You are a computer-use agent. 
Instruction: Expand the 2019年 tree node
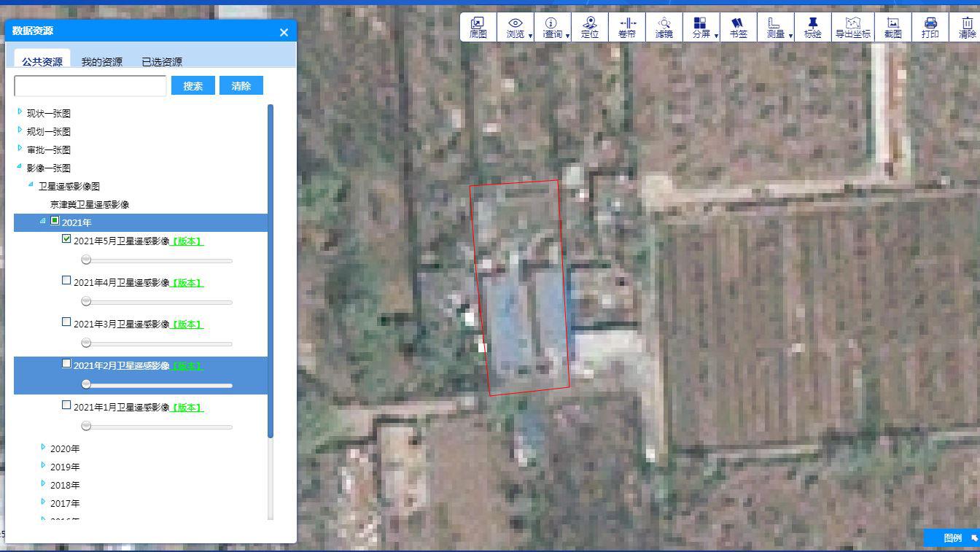pos(43,465)
